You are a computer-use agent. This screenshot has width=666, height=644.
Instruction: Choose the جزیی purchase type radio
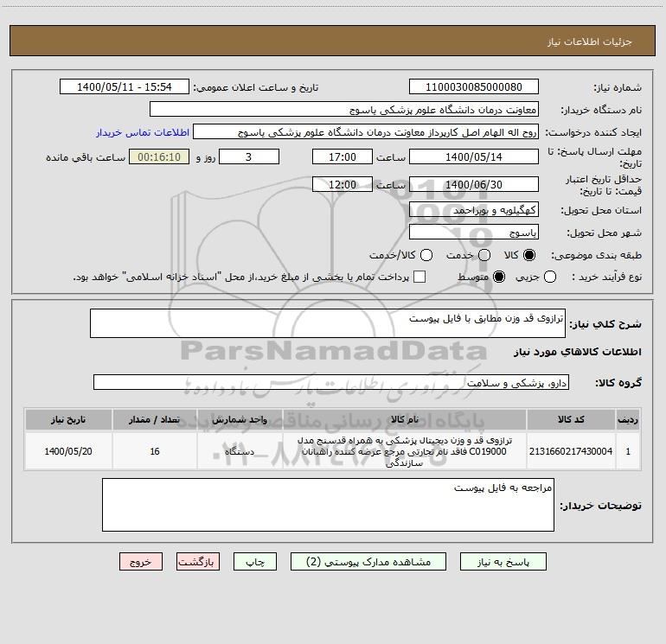tap(550, 277)
